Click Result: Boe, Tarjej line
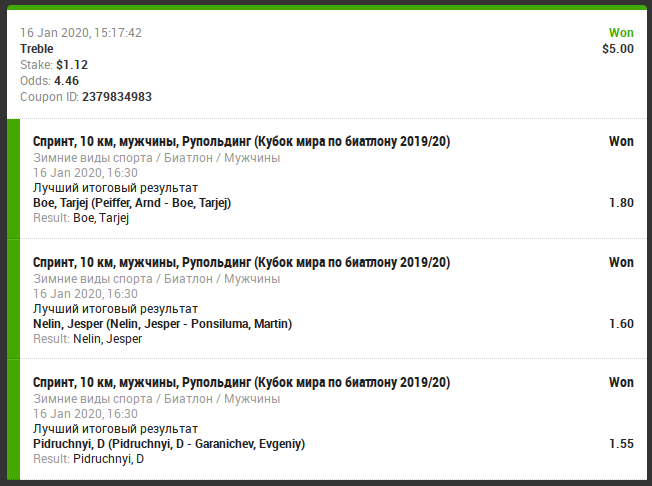The width and height of the screenshot is (652, 486). 81,218
